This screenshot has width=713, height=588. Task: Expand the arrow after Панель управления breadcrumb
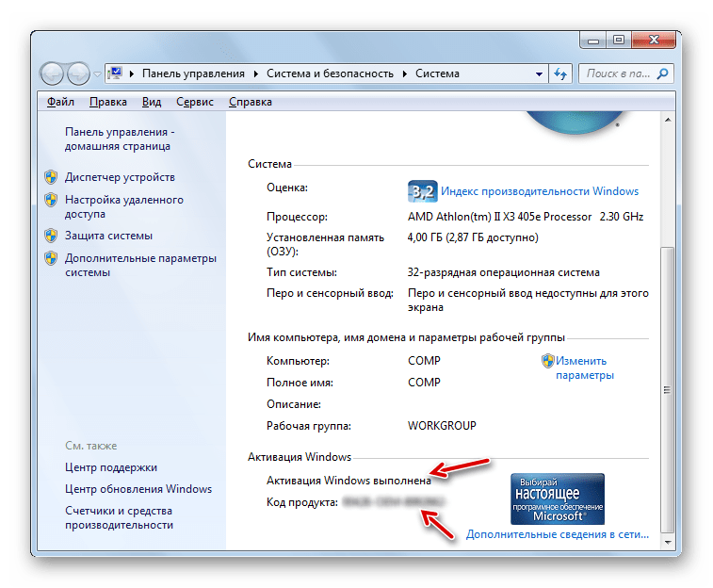(x=256, y=73)
